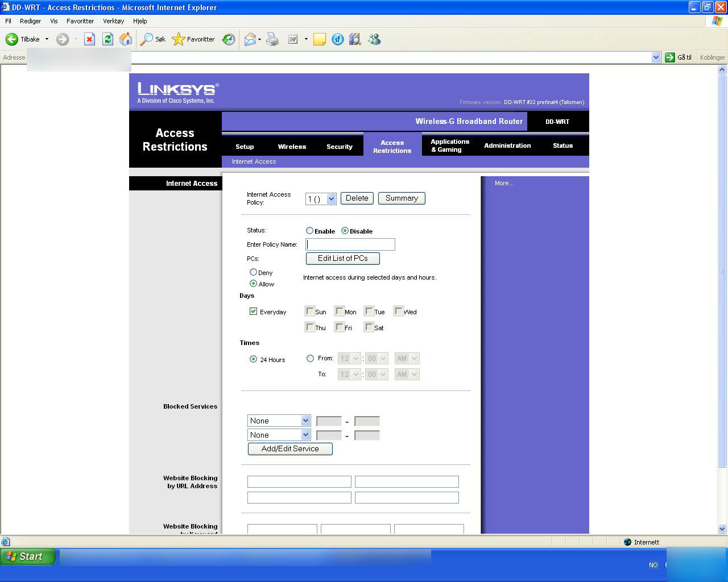Expand the address bar history dropdown arrow
728x582 pixels.
(x=656, y=57)
